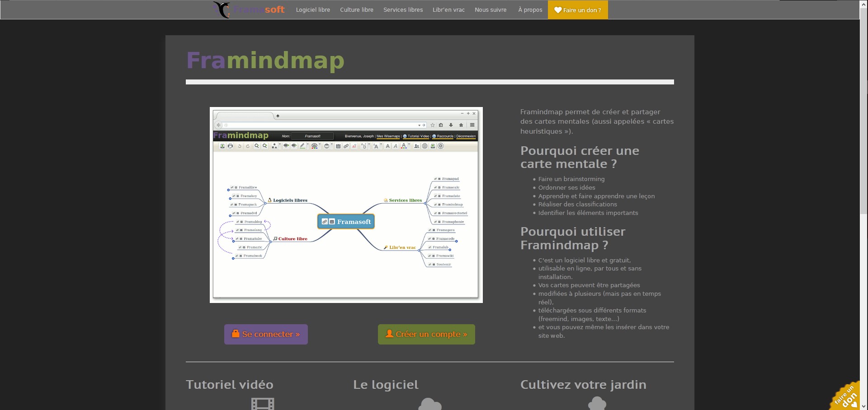Click the Pourquoi utiliser Framindmap ? heading

point(573,238)
